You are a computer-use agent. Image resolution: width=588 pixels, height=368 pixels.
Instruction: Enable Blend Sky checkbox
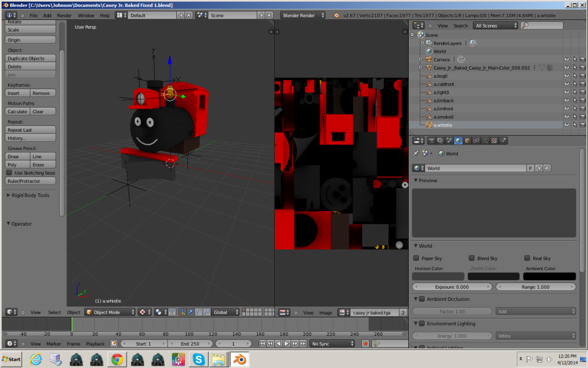pyautogui.click(x=471, y=258)
